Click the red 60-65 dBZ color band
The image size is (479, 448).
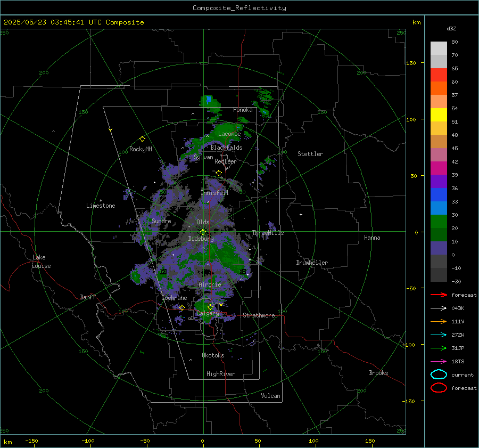pos(439,75)
